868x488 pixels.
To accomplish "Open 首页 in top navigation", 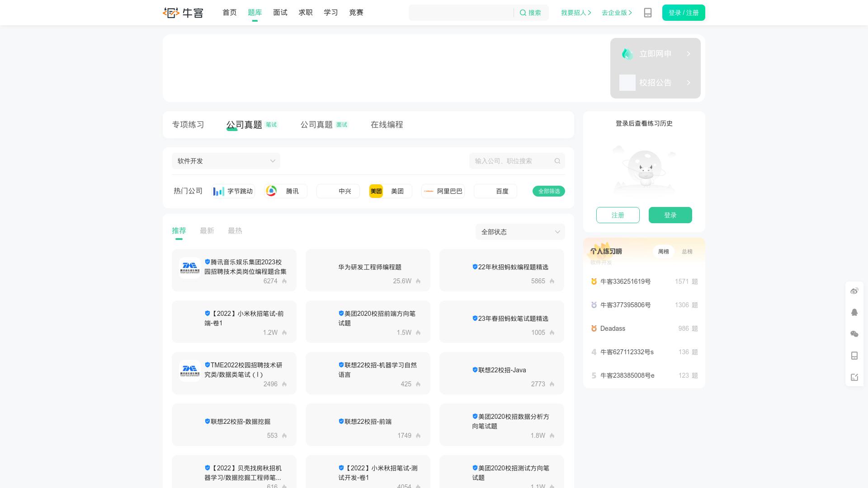I will [x=230, y=13].
